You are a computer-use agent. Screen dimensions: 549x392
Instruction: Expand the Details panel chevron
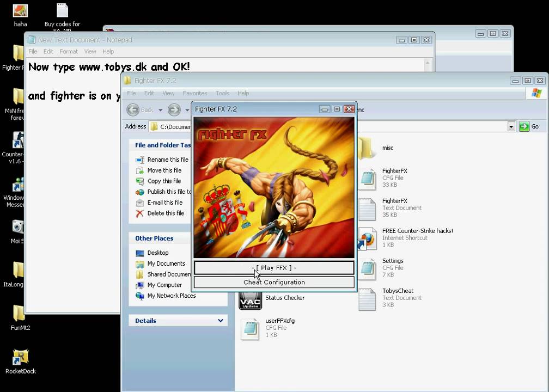220,321
